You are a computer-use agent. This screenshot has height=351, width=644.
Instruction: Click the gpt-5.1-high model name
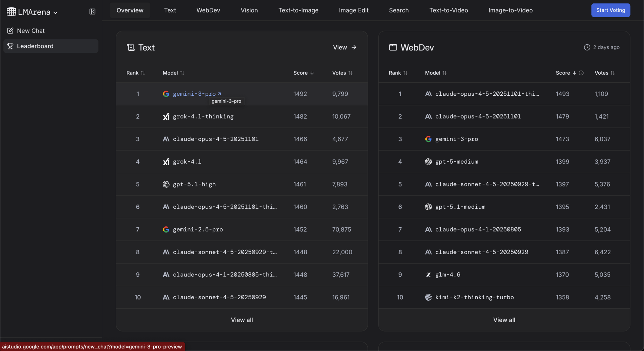194,184
